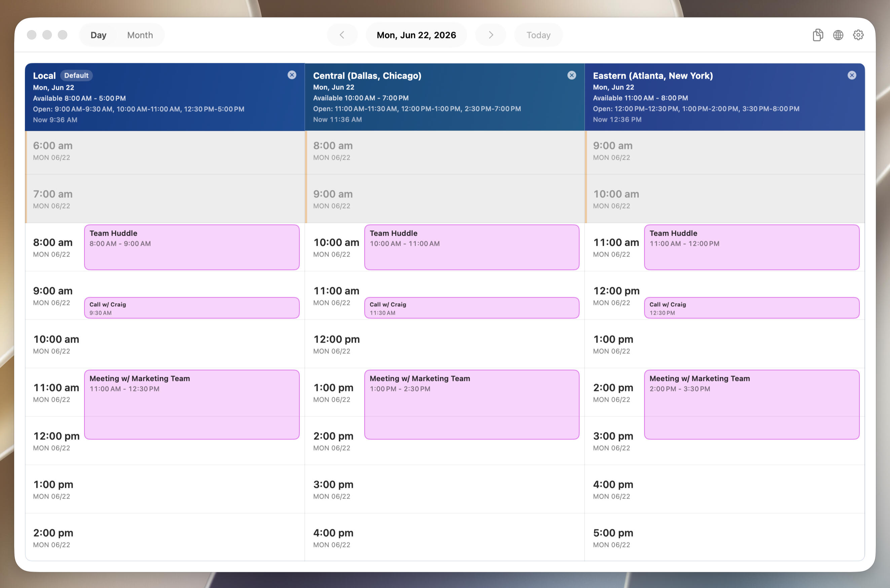This screenshot has height=588, width=890.
Task: Open Marketing Team meeting 1:00 PM - 2:30 PM
Action: point(472,405)
